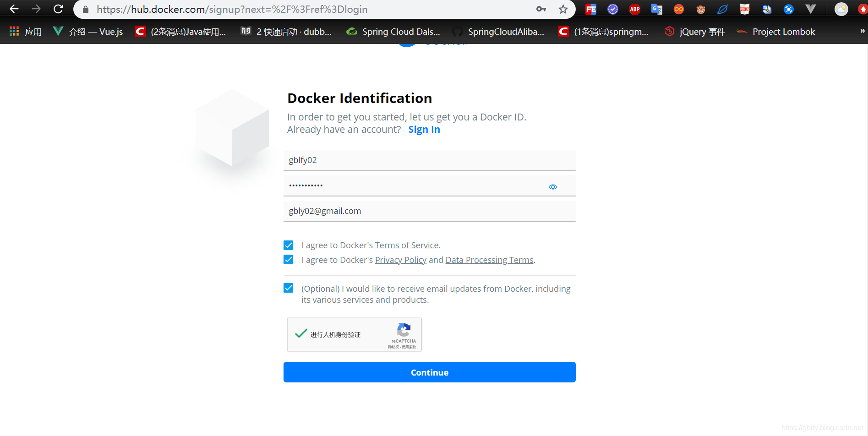Click the lock icon in address bar

point(86,10)
